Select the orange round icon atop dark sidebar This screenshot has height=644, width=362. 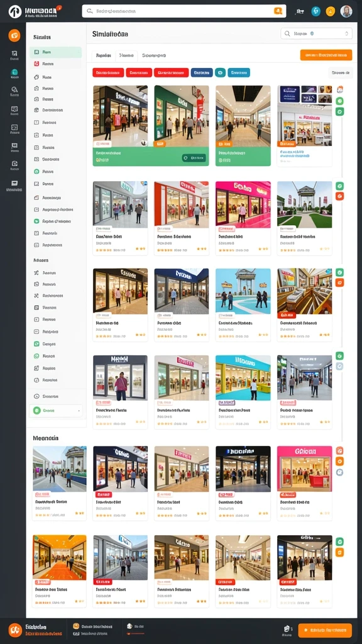[x=14, y=35]
